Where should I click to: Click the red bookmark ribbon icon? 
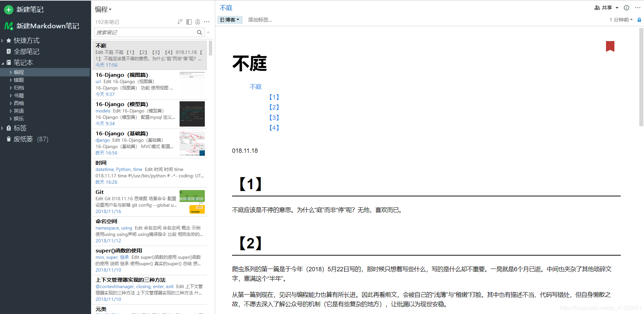[610, 46]
